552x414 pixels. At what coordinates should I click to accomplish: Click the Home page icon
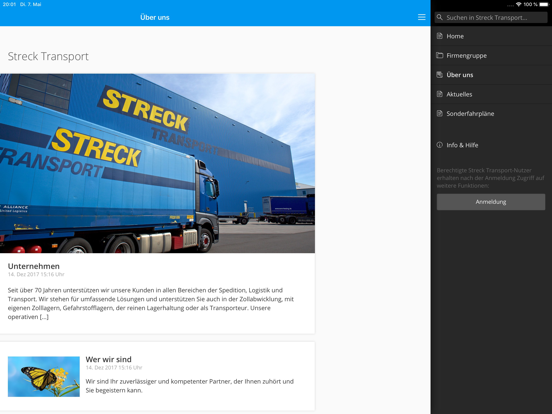tap(440, 36)
